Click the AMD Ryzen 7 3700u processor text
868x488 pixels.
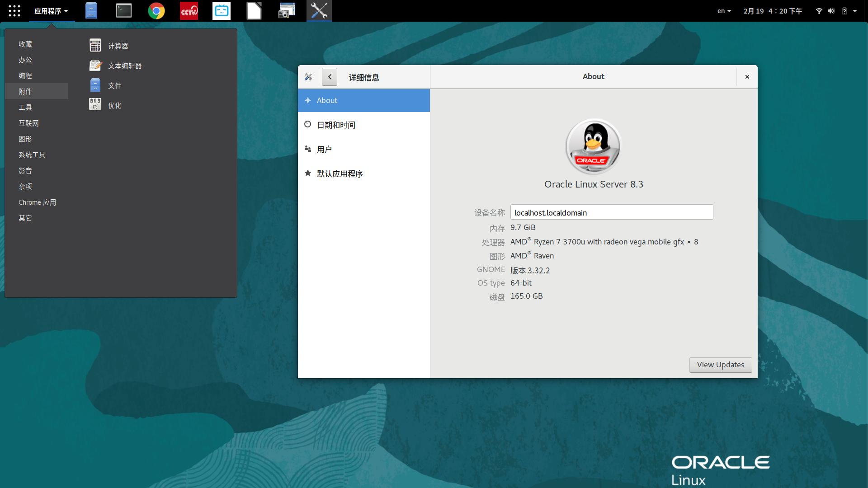[604, 242]
